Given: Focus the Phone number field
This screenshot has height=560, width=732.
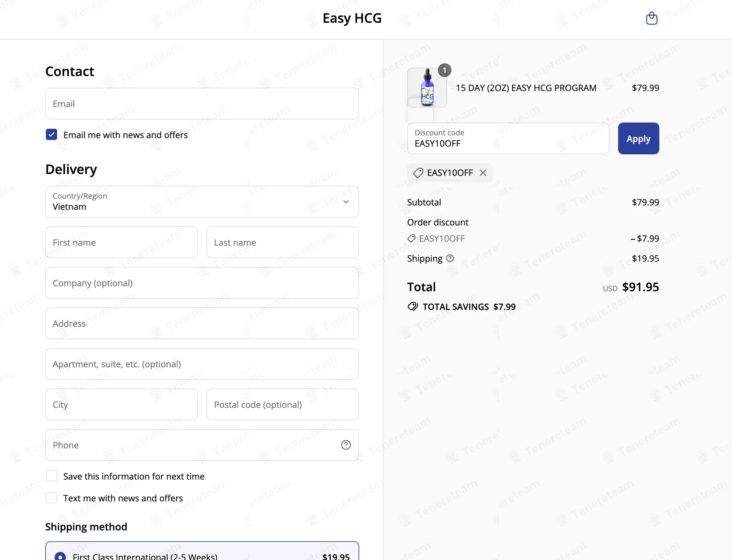Looking at the screenshot, I should 202,445.
